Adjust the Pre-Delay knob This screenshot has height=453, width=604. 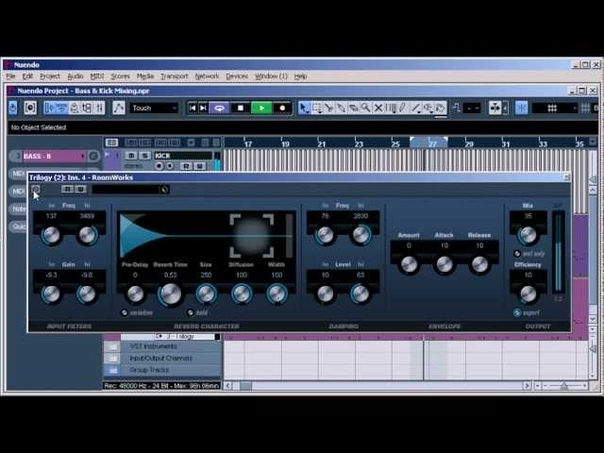click(x=135, y=294)
